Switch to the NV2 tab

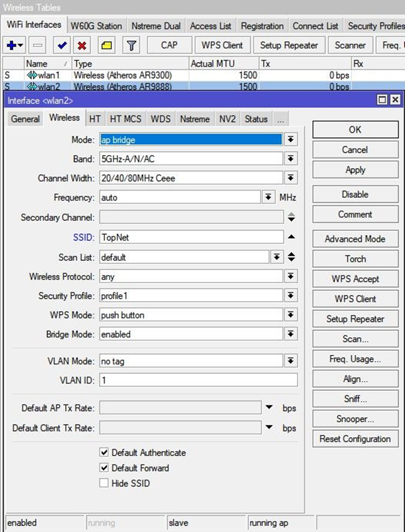pyautogui.click(x=227, y=119)
